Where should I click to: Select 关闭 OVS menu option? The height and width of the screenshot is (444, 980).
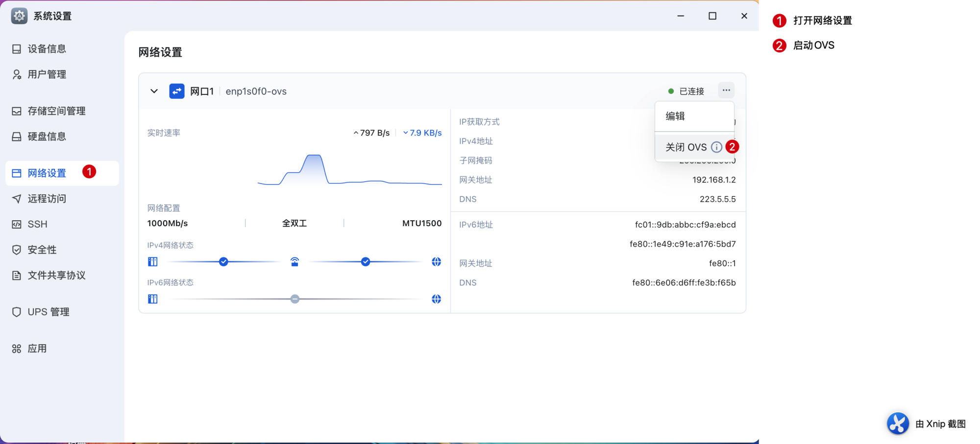pyautogui.click(x=686, y=147)
